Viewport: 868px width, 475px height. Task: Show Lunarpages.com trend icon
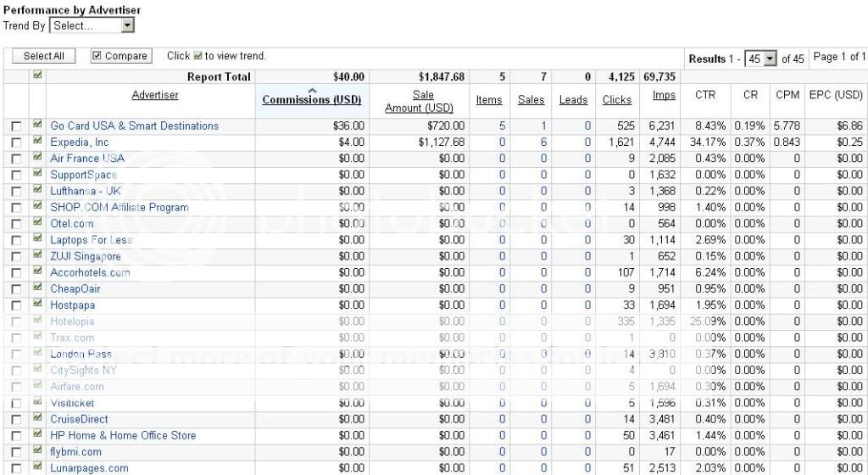[x=37, y=467]
